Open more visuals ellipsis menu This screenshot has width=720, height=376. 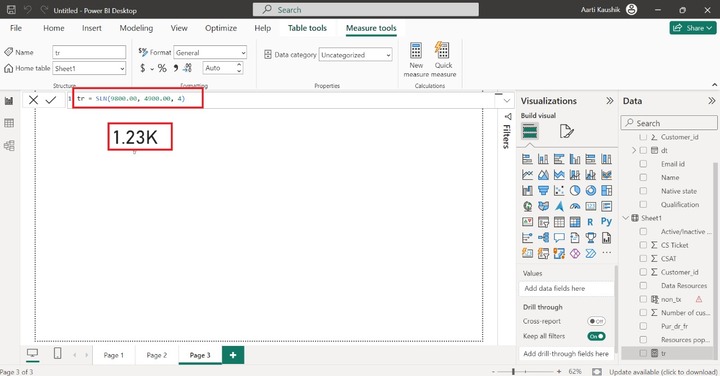pos(607,253)
